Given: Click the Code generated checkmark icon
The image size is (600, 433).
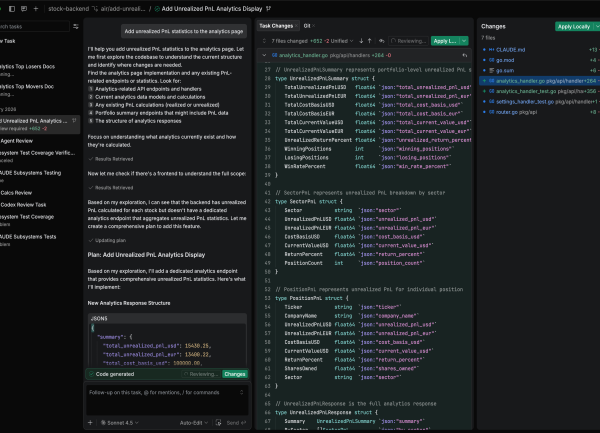Looking at the screenshot, I should tap(91, 374).
